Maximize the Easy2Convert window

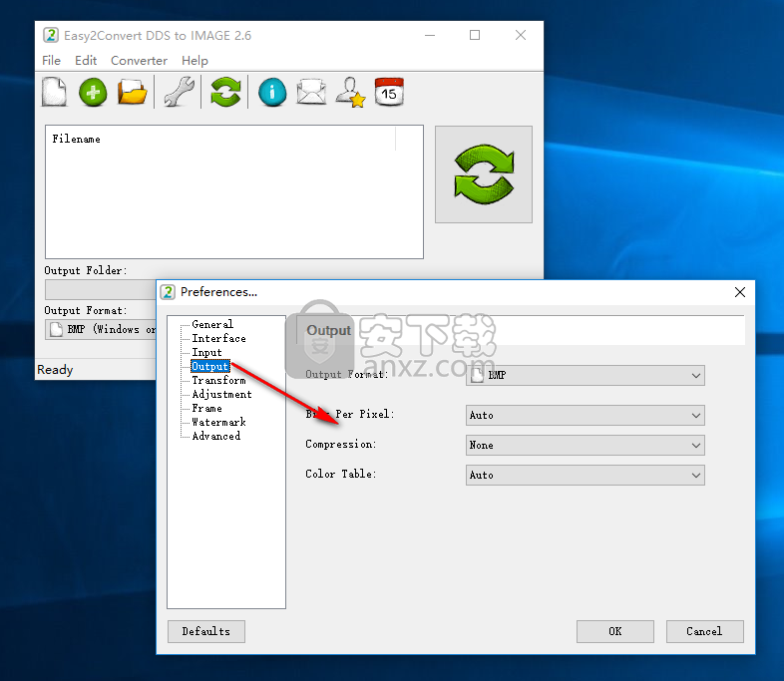coord(475,35)
